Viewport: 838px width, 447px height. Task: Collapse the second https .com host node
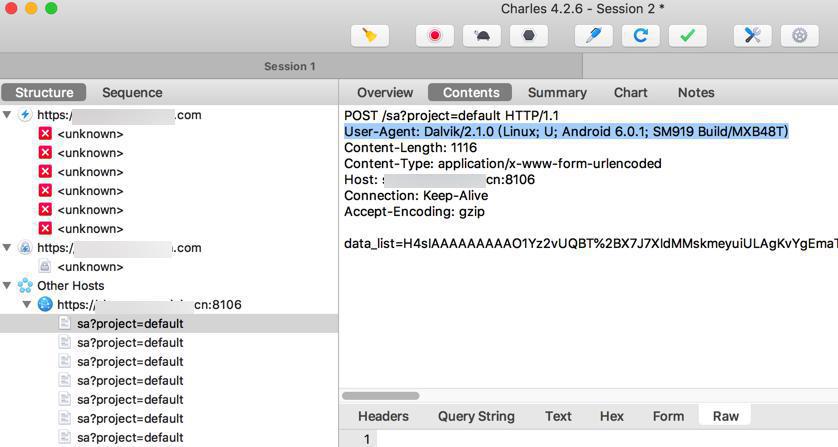point(7,248)
